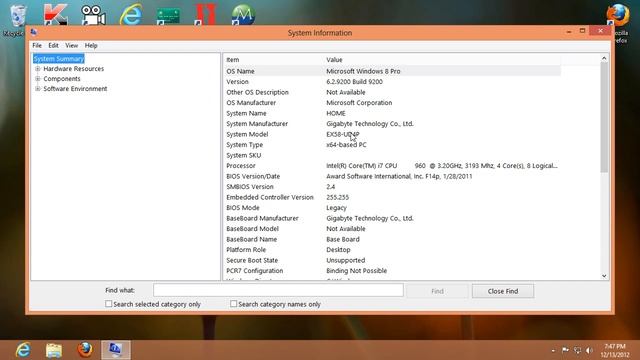
Task: Select the System Type row
Action: (392, 144)
